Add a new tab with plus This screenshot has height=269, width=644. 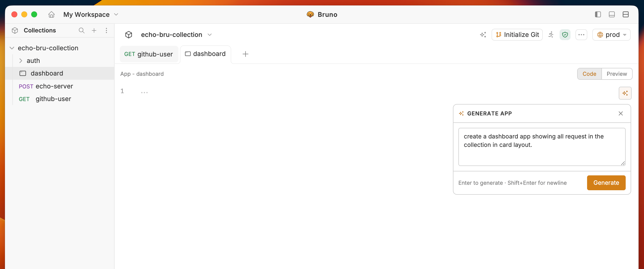click(x=246, y=54)
